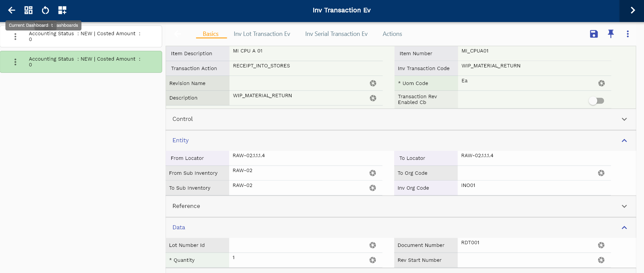Open lookup icon for Uom Code field
Image resolution: width=644 pixels, height=273 pixels.
(601, 83)
